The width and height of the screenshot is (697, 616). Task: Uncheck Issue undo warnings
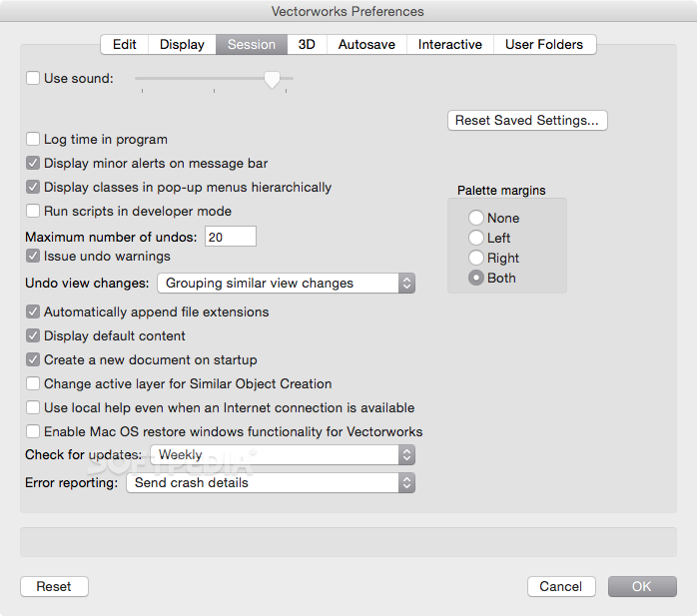33,256
